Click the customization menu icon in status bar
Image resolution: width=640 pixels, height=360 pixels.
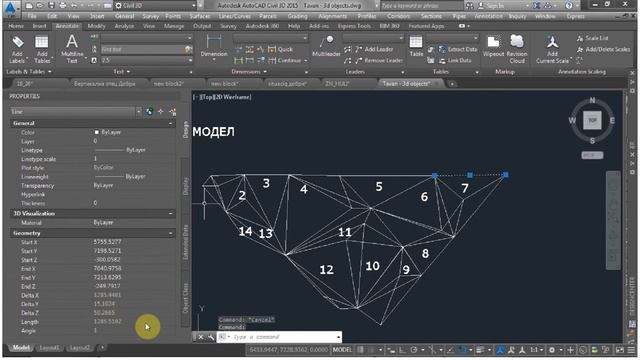[x=631, y=350]
